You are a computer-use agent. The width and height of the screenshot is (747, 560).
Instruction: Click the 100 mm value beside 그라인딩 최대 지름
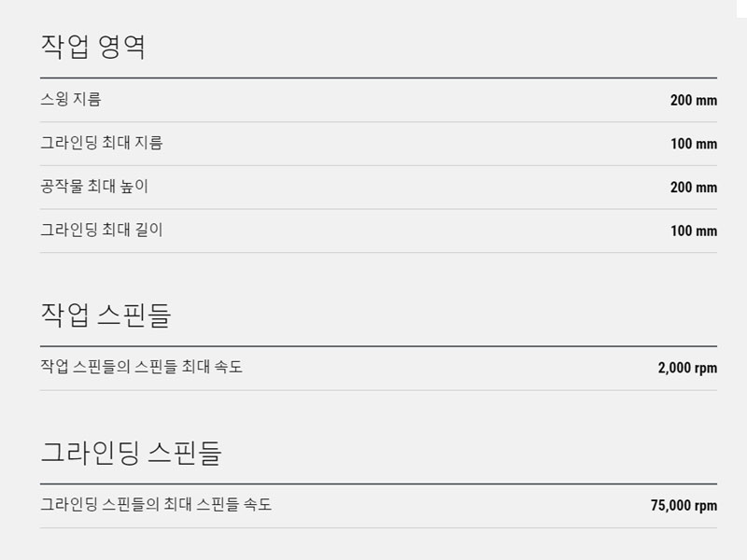coord(693,144)
